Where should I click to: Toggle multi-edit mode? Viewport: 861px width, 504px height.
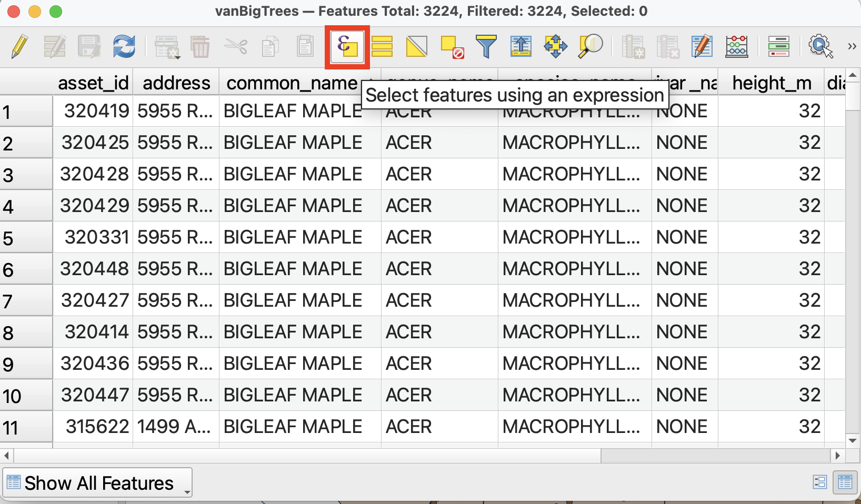point(55,46)
